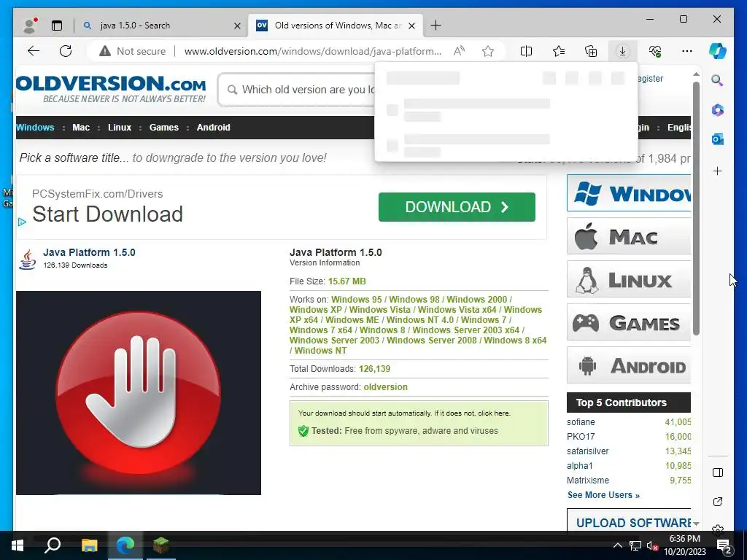
Task: Open contributor Matrixisme profile
Action: click(x=588, y=480)
